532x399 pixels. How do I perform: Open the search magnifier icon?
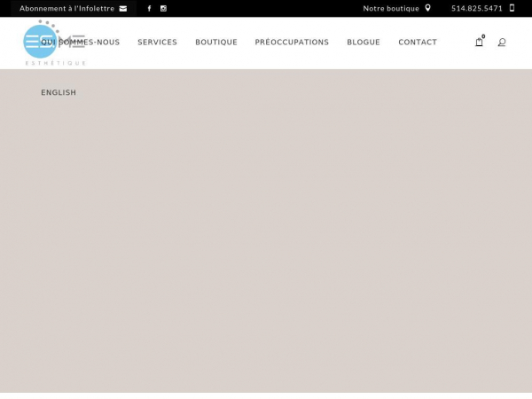pyautogui.click(x=502, y=42)
